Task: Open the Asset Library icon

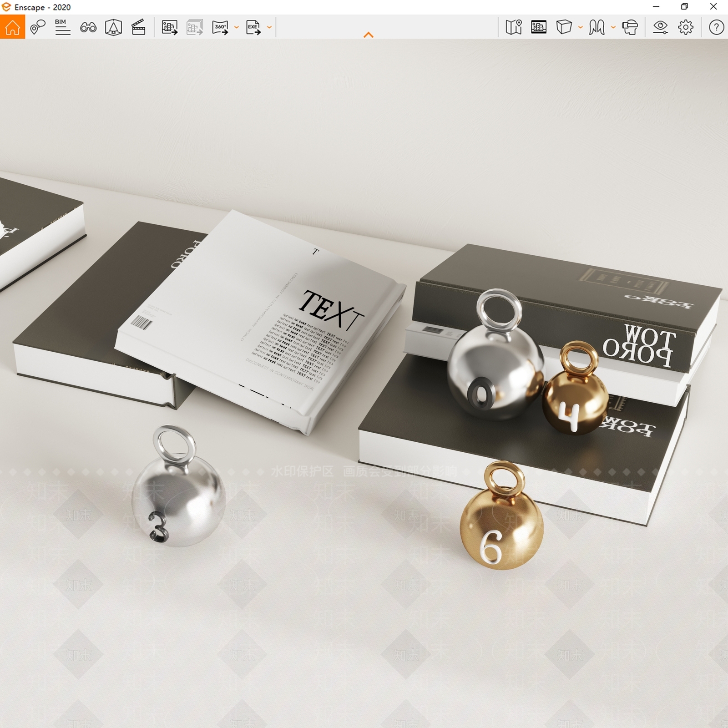Action: 539,27
